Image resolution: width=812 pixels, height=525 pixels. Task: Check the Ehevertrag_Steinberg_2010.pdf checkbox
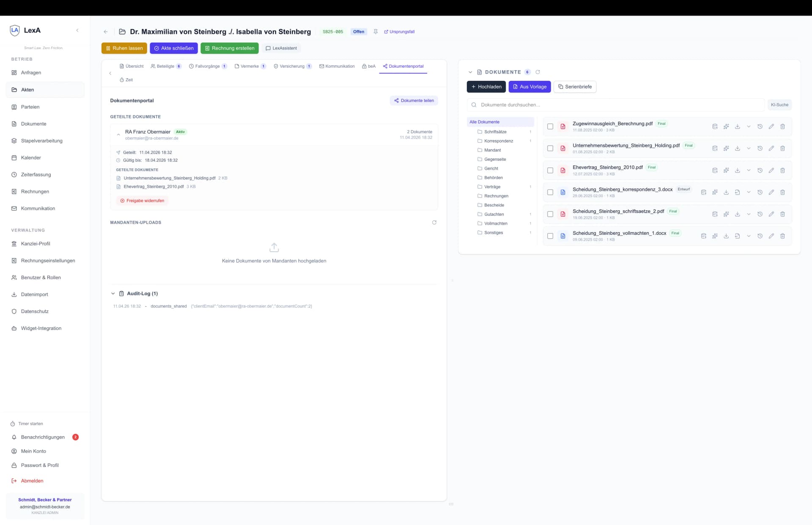coord(550,170)
